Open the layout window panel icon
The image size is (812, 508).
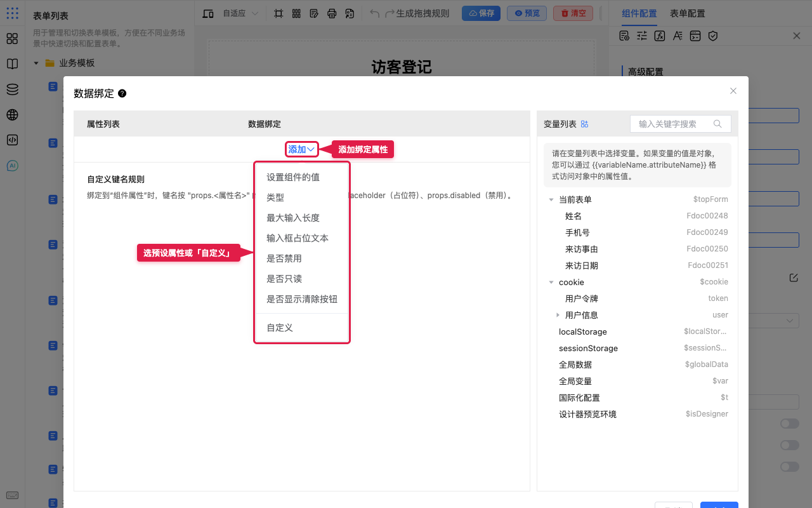695,36
